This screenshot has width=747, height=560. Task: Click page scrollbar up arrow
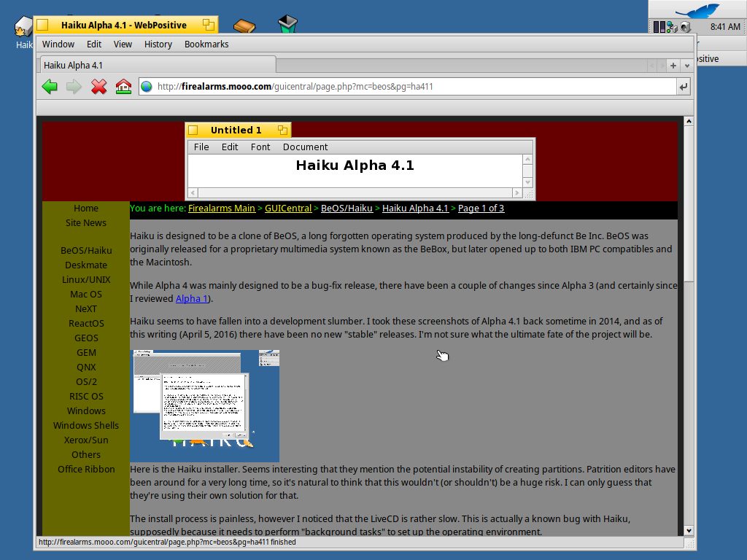(689, 122)
